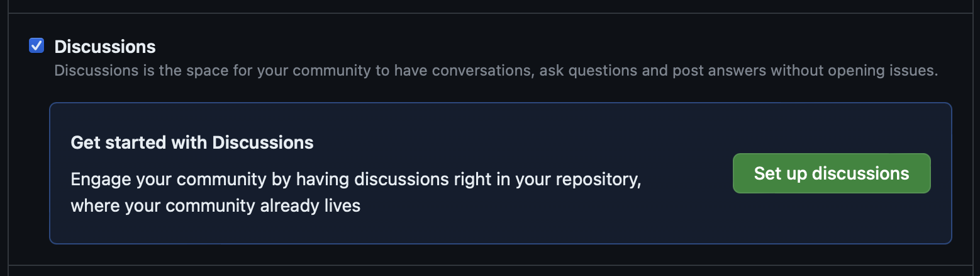980x276 pixels.
Task: Disable the Discussions feature via its checkbox
Action: 36,46
